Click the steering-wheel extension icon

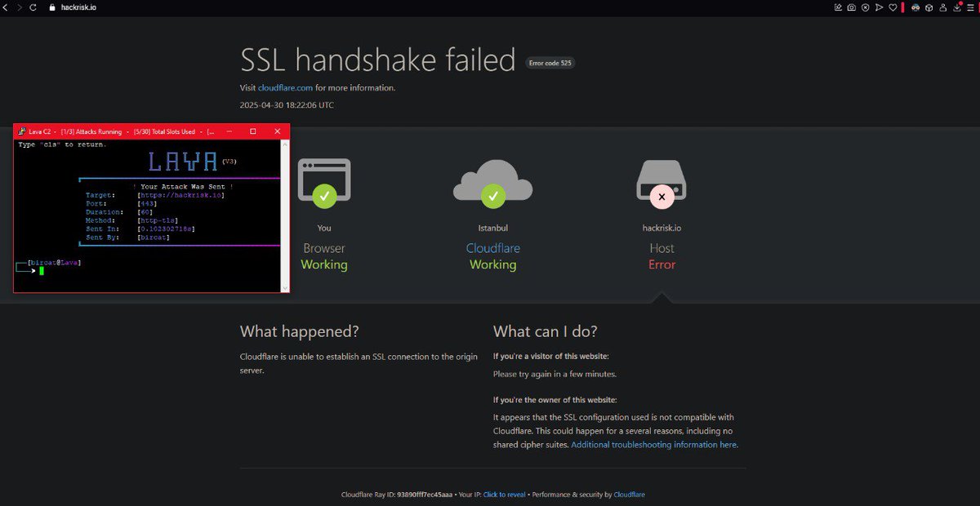pyautogui.click(x=929, y=7)
